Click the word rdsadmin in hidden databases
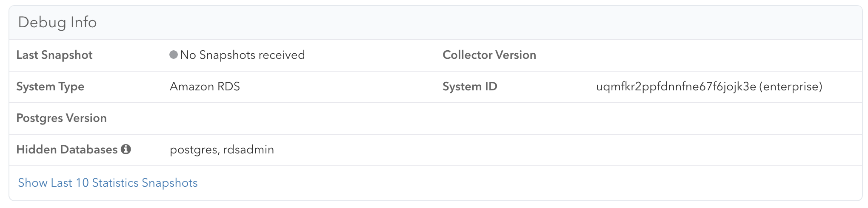868x208 pixels. pos(248,150)
